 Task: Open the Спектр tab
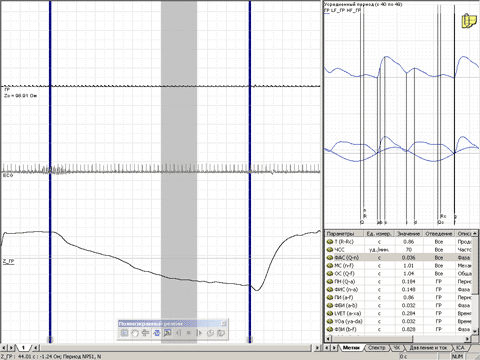click(x=377, y=348)
